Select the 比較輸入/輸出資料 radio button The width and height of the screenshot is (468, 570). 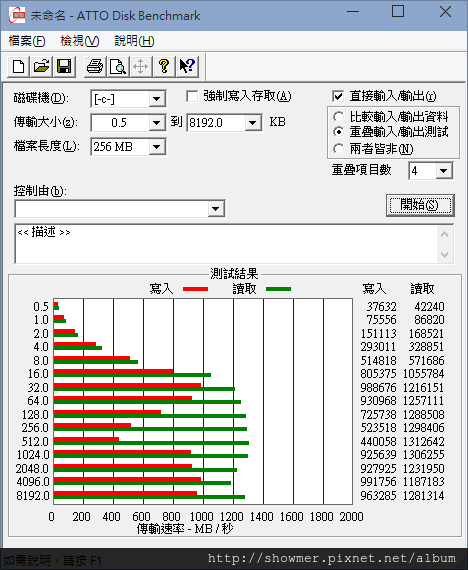coord(339,117)
